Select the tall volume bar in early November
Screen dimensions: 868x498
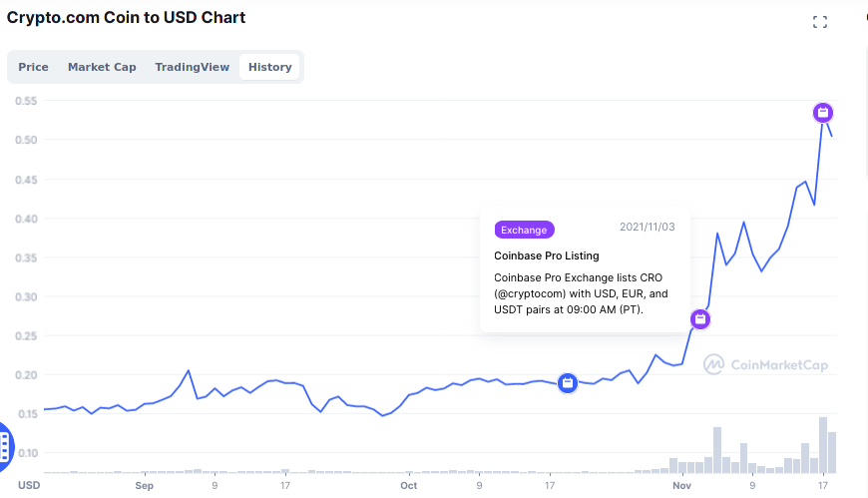tap(717, 450)
